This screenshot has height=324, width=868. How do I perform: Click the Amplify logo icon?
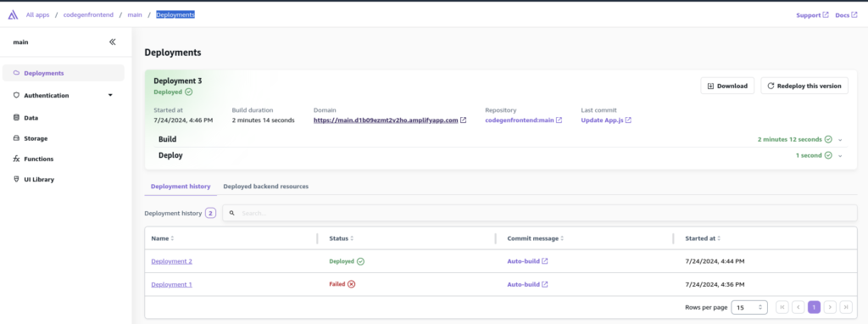[13, 15]
